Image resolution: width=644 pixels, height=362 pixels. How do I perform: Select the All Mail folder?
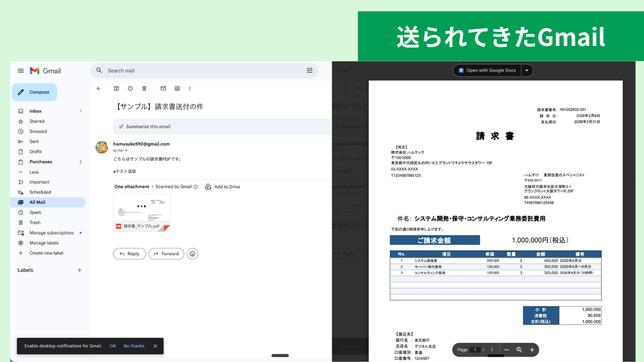click(x=49, y=202)
